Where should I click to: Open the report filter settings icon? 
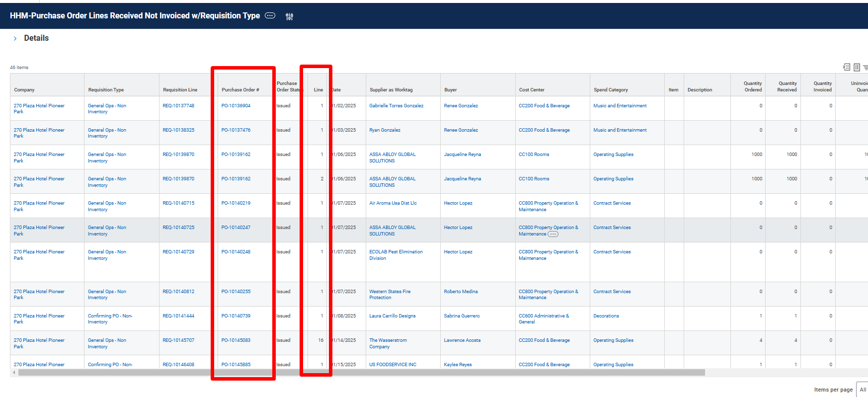(x=289, y=16)
